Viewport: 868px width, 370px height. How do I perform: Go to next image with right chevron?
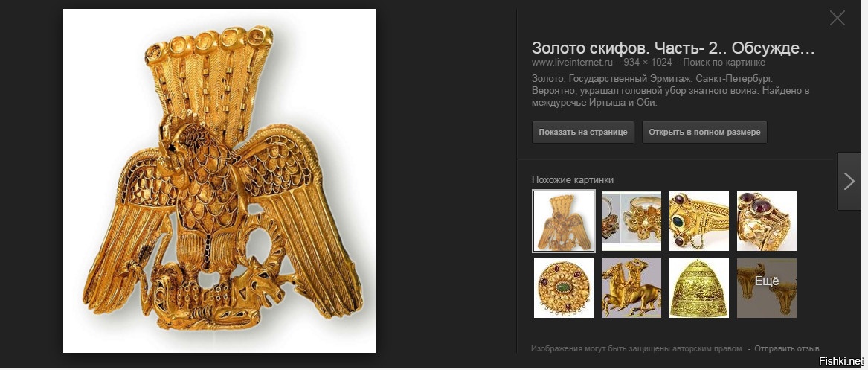pos(849,181)
